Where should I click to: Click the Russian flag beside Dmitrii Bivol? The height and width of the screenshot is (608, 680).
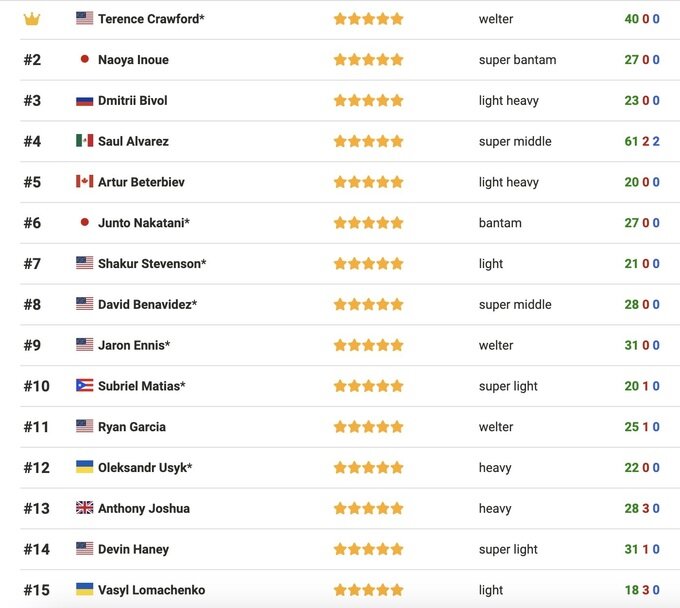coord(85,101)
